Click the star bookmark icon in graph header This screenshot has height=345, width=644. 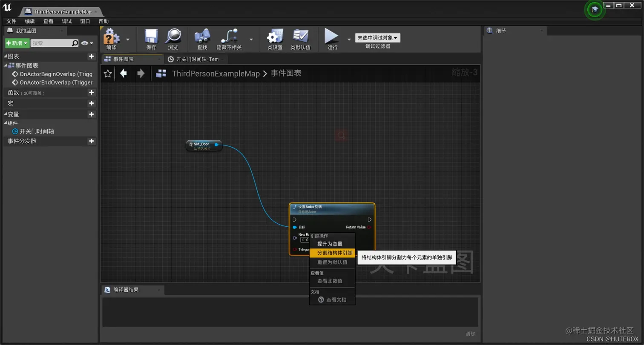[x=108, y=74]
